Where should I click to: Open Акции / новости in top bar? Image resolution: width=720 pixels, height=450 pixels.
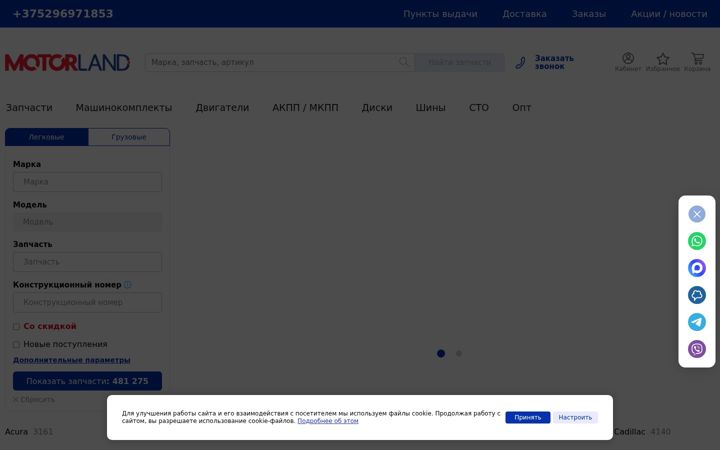coord(669,14)
